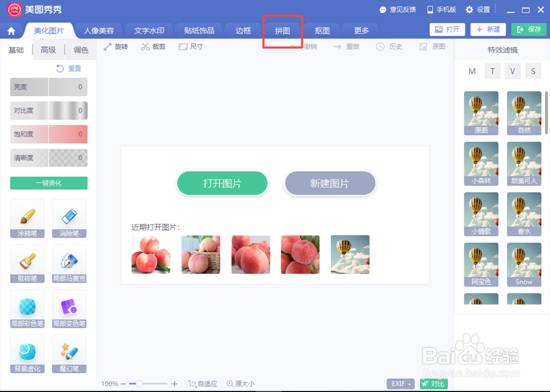Open the hot air balloon recent image thumbnail

[350, 254]
